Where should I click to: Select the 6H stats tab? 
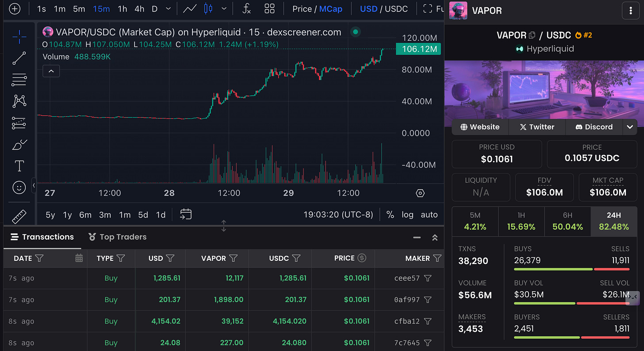[x=567, y=221]
